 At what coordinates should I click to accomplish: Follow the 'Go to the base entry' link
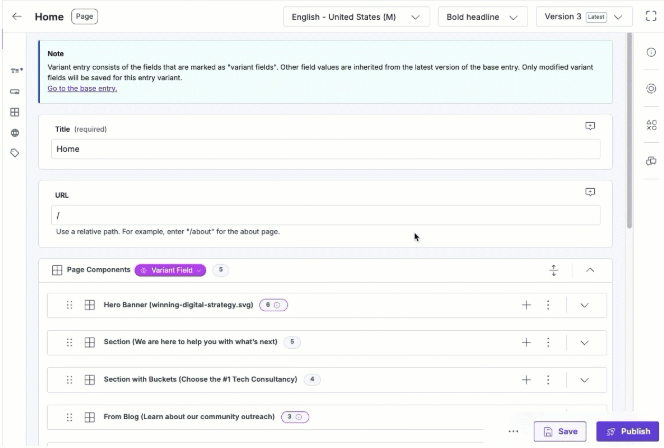[x=82, y=88]
